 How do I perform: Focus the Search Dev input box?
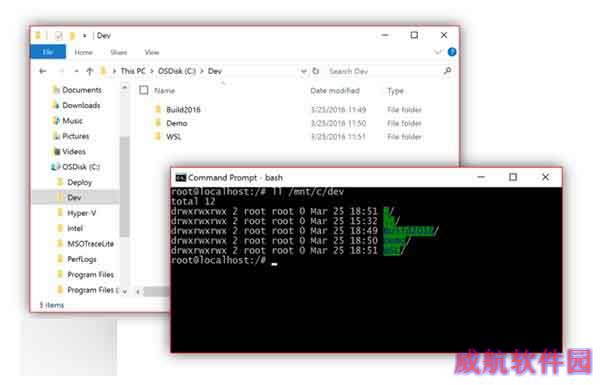[384, 71]
